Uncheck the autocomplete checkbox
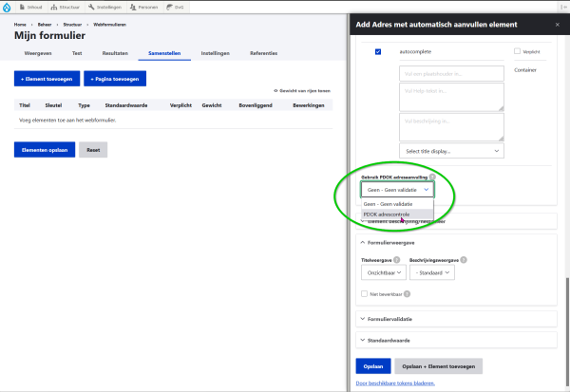This screenshot has width=570, height=392. click(378, 51)
